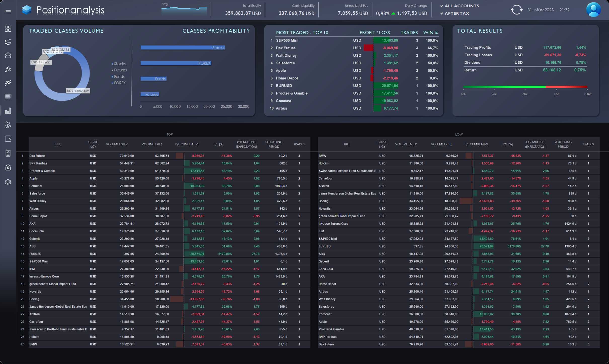Click the USD 1.082.459 donut label

pyautogui.click(x=78, y=91)
